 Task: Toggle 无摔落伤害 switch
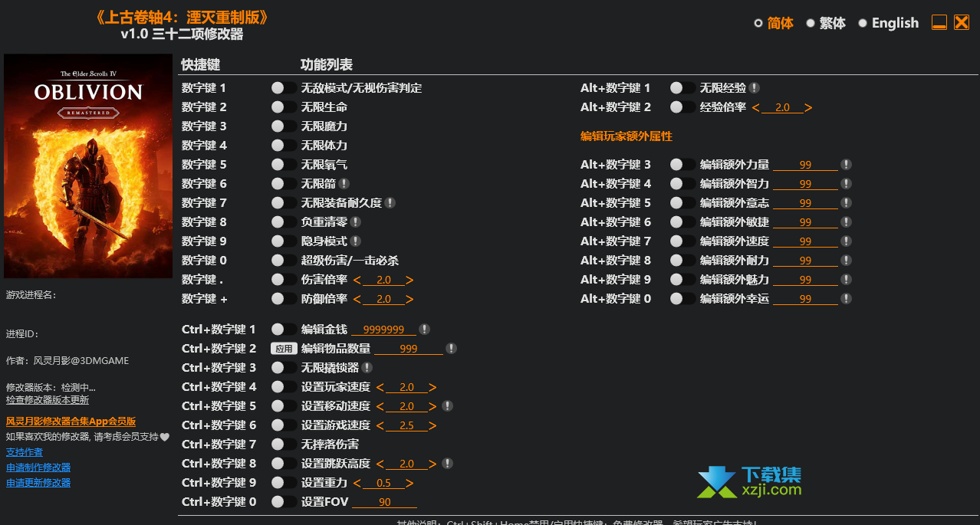(x=284, y=445)
